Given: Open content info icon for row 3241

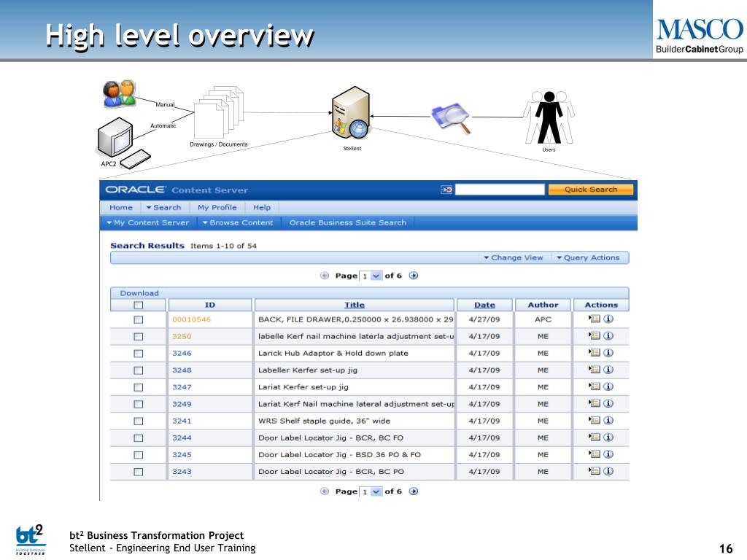Looking at the screenshot, I should (x=608, y=421).
